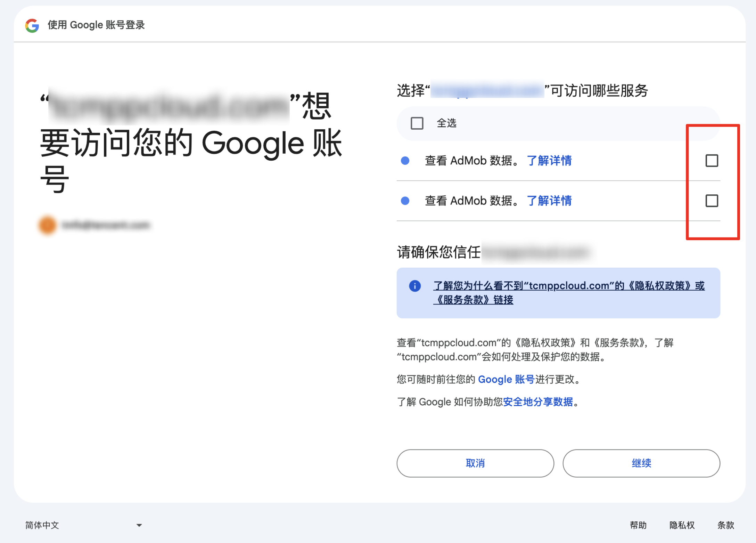Click the language dropdown arrow

[x=139, y=525]
